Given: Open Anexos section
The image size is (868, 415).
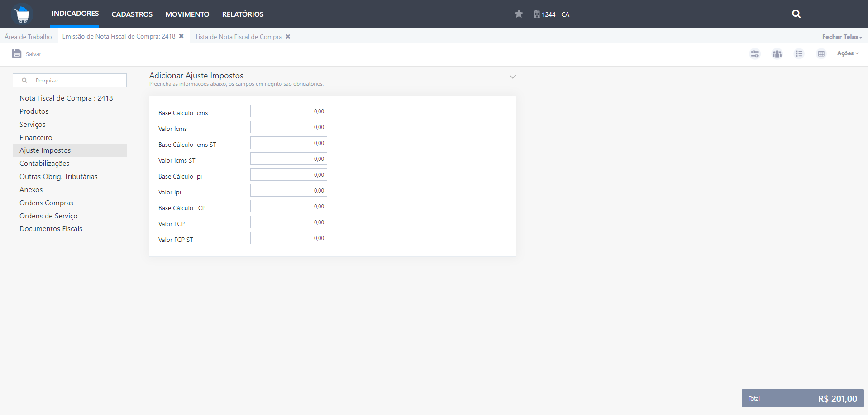Looking at the screenshot, I should click(31, 189).
